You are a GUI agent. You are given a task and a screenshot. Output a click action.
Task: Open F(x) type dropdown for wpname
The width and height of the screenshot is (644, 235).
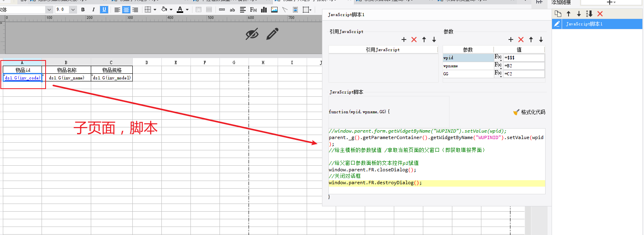click(x=498, y=66)
